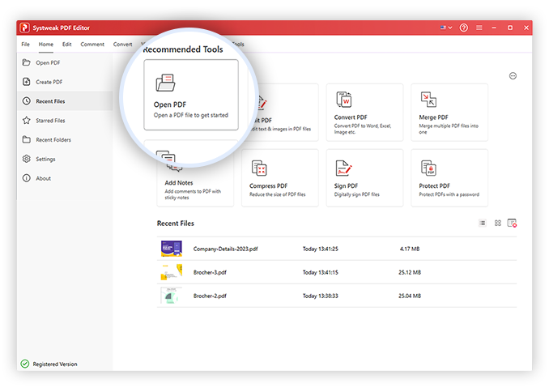
Task: Open the Edit tab
Action: (67, 44)
